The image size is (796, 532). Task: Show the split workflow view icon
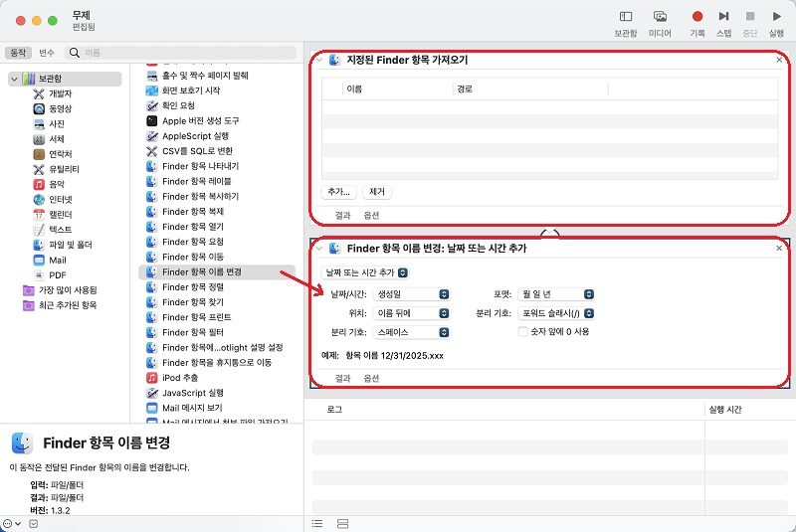point(342,523)
